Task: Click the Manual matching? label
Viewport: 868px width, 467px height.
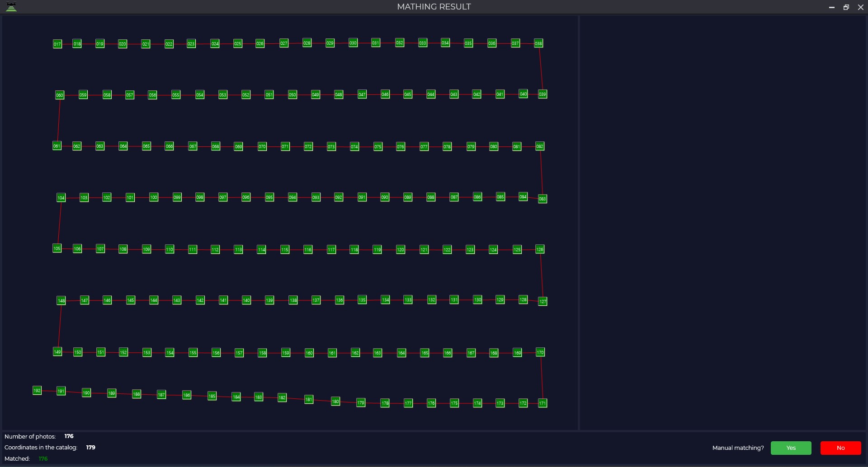Action: (x=738, y=448)
